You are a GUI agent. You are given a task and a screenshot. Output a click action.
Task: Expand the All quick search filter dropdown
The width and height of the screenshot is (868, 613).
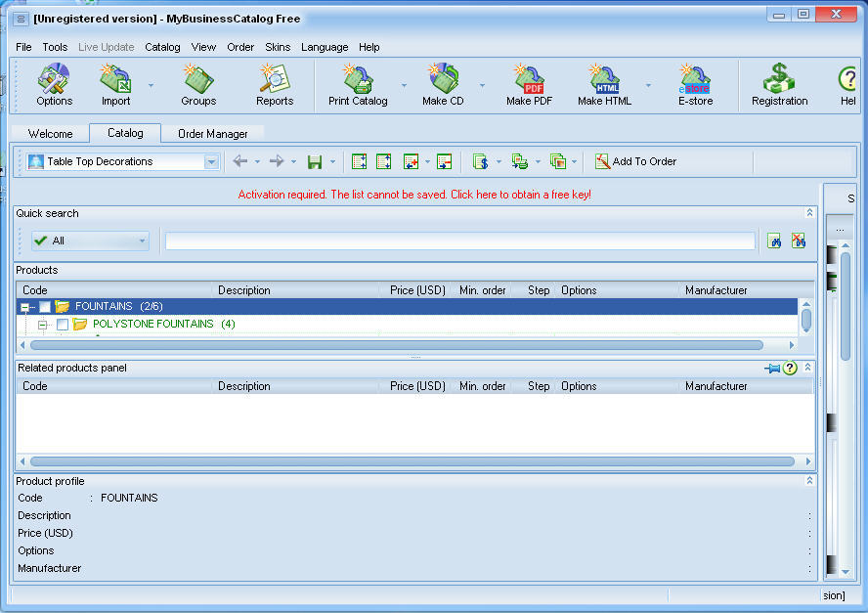click(143, 241)
